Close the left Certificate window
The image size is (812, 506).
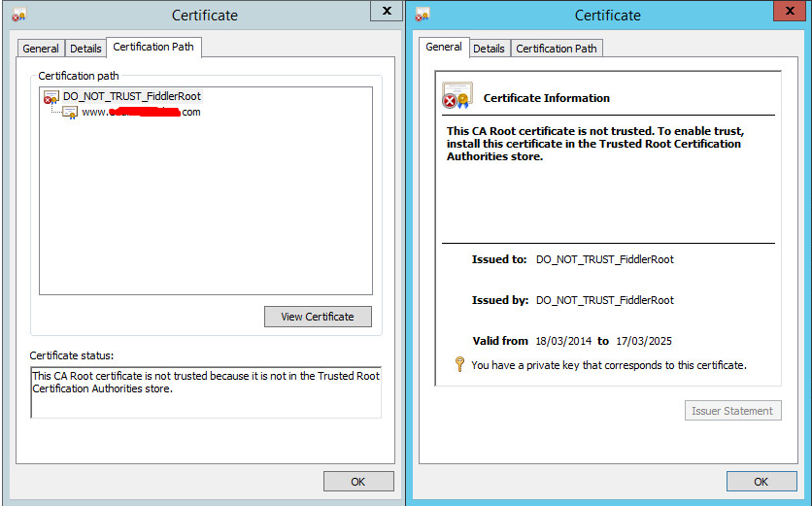click(387, 11)
